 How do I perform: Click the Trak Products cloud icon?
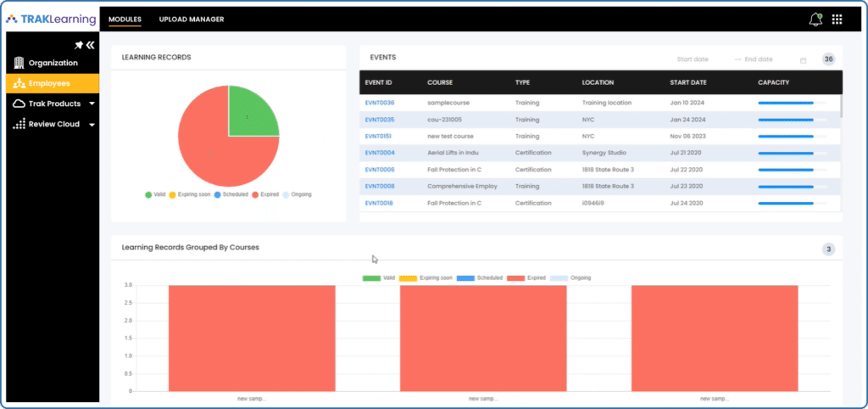[19, 104]
